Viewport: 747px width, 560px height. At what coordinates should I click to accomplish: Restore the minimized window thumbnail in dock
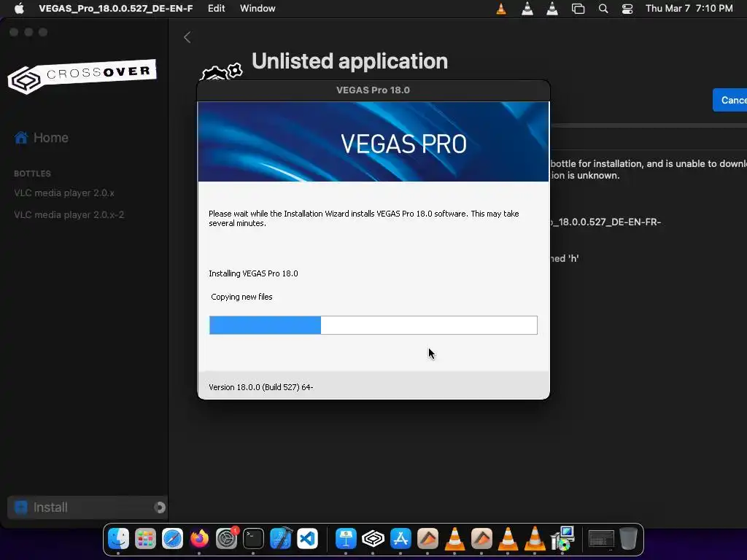point(601,539)
